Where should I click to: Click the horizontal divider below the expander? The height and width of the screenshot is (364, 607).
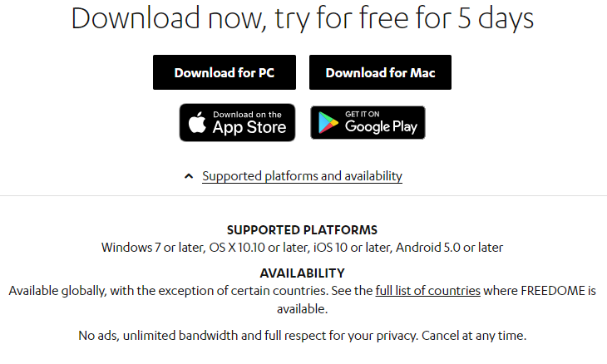click(303, 196)
